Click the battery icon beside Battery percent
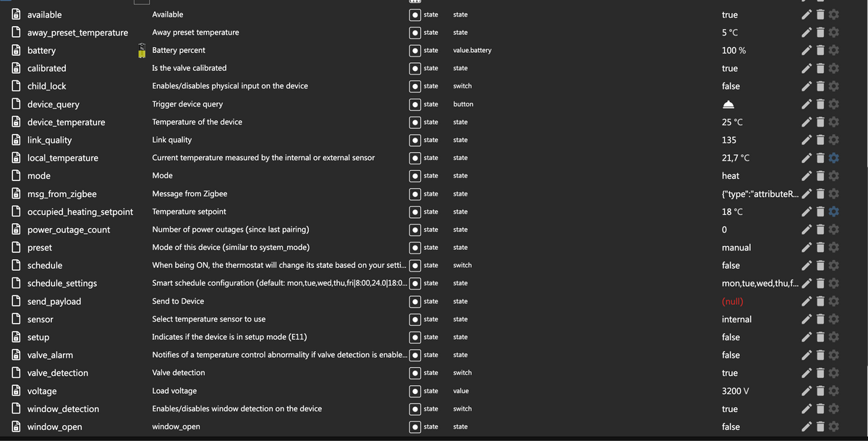Viewport: 868px width, 441px height. [142, 51]
